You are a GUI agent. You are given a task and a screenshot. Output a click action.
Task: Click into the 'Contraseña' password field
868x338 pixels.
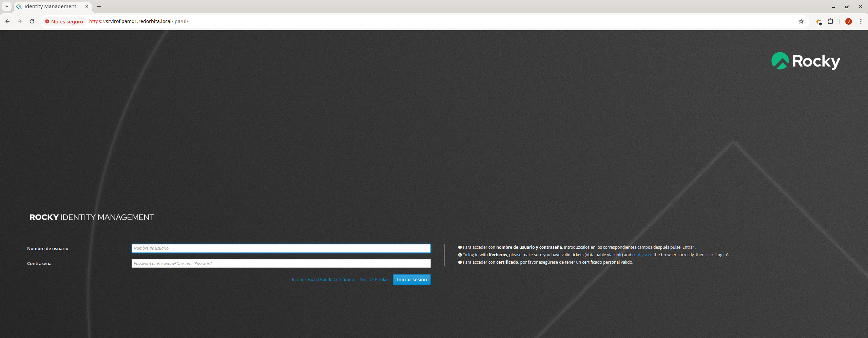pos(281,263)
